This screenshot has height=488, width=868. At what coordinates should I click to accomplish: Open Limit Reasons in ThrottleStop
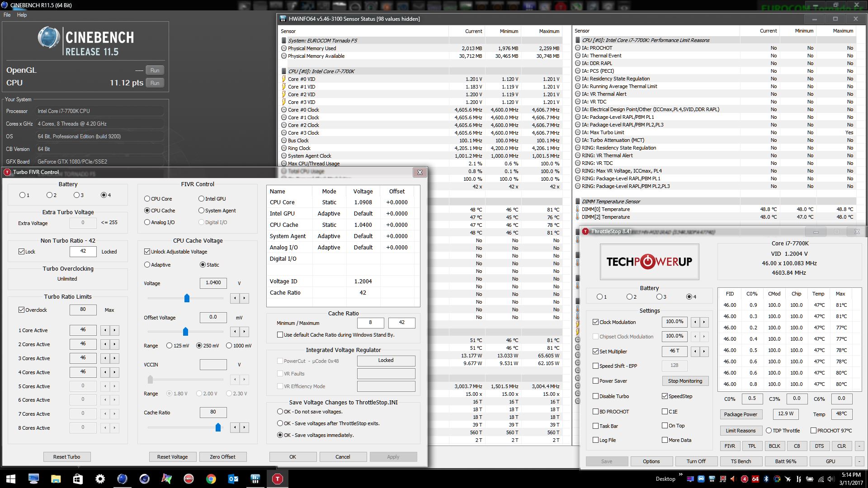tap(741, 431)
